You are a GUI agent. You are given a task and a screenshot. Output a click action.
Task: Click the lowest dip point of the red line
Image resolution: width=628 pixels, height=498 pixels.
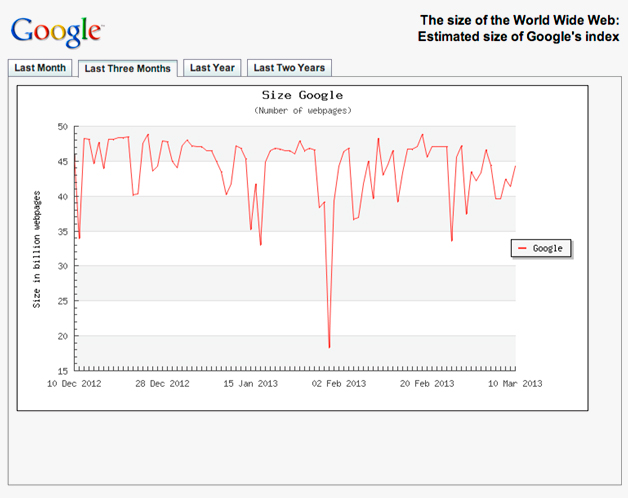[x=329, y=347]
